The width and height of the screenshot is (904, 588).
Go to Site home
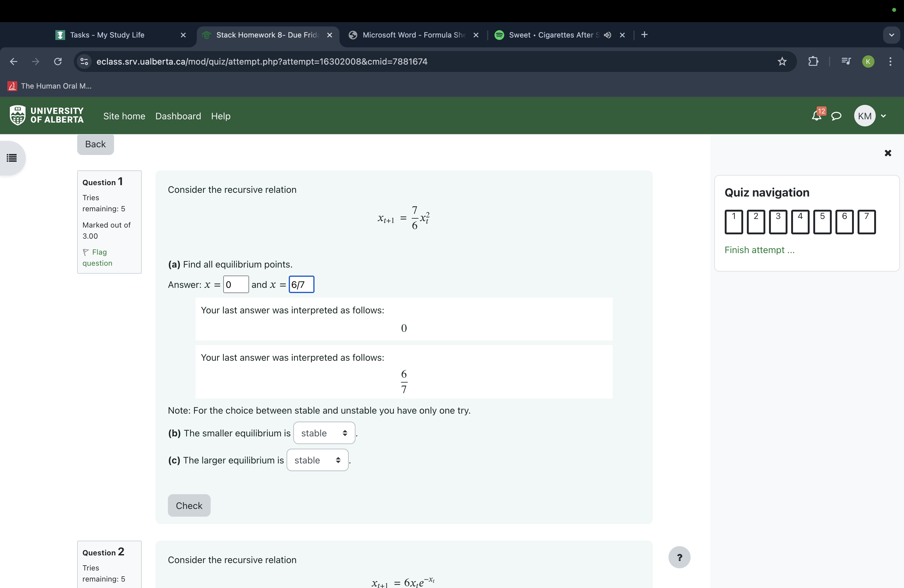point(124,116)
